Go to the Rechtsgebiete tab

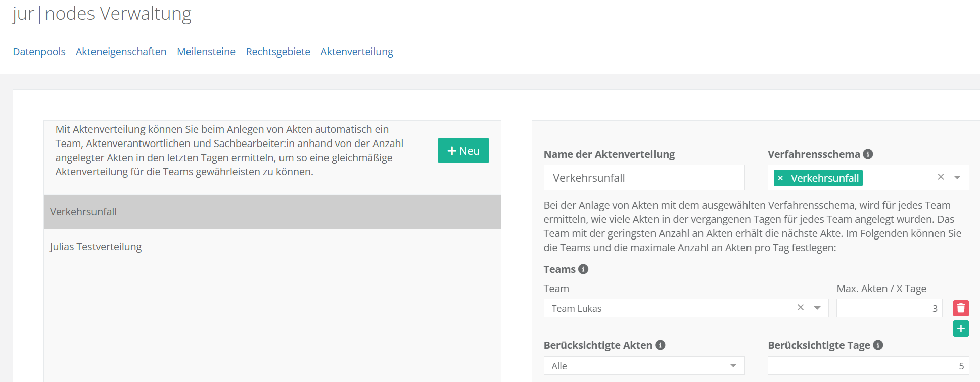click(x=278, y=52)
